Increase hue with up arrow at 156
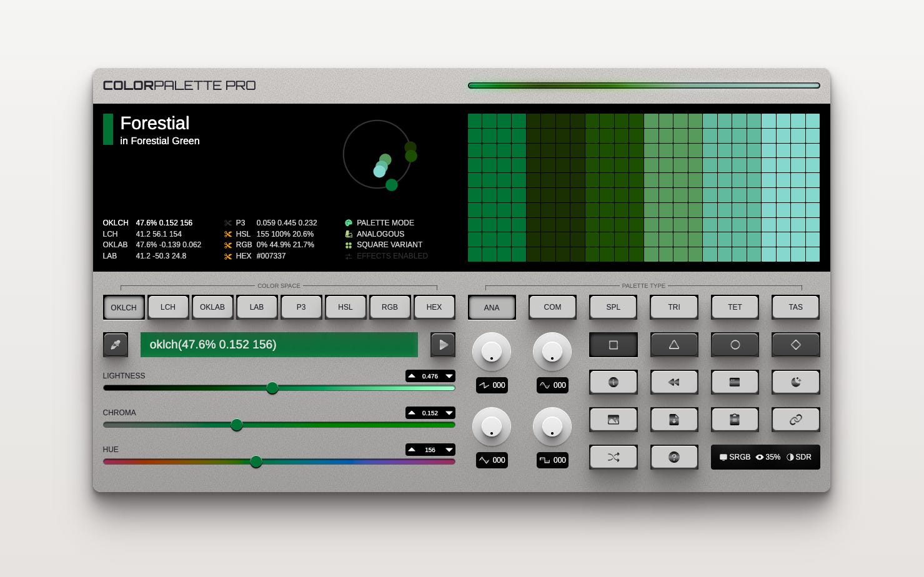 [412, 450]
